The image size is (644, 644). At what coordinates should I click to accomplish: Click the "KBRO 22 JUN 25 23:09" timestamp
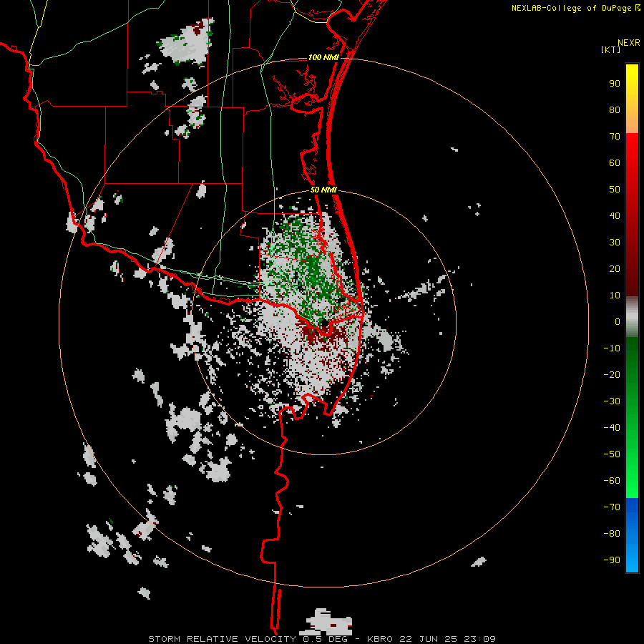tap(431, 639)
